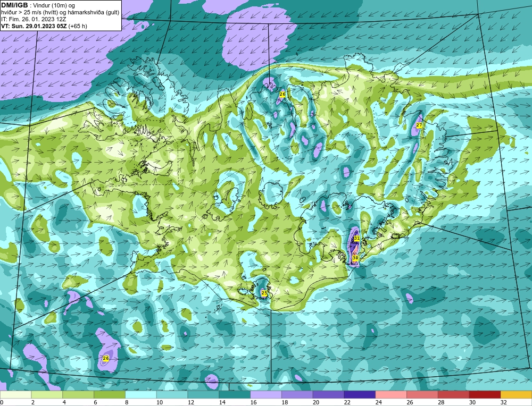Pick the red 28–30 m/s legend swatch

454,394
